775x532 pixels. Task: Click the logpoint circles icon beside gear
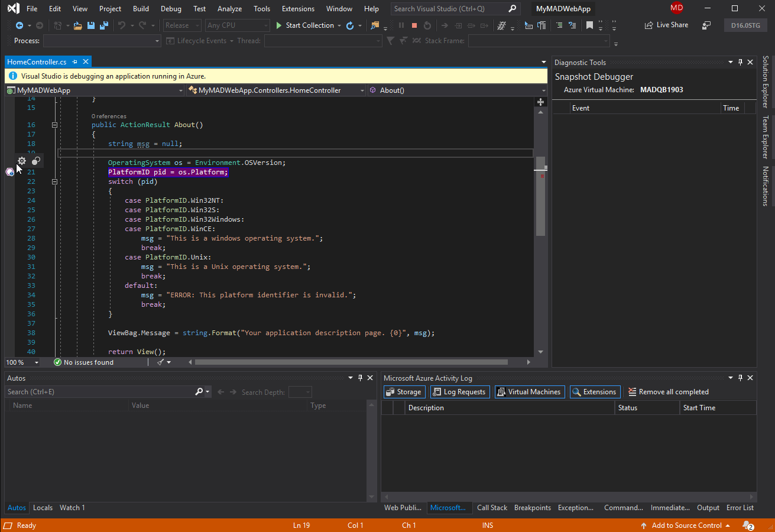coord(36,161)
